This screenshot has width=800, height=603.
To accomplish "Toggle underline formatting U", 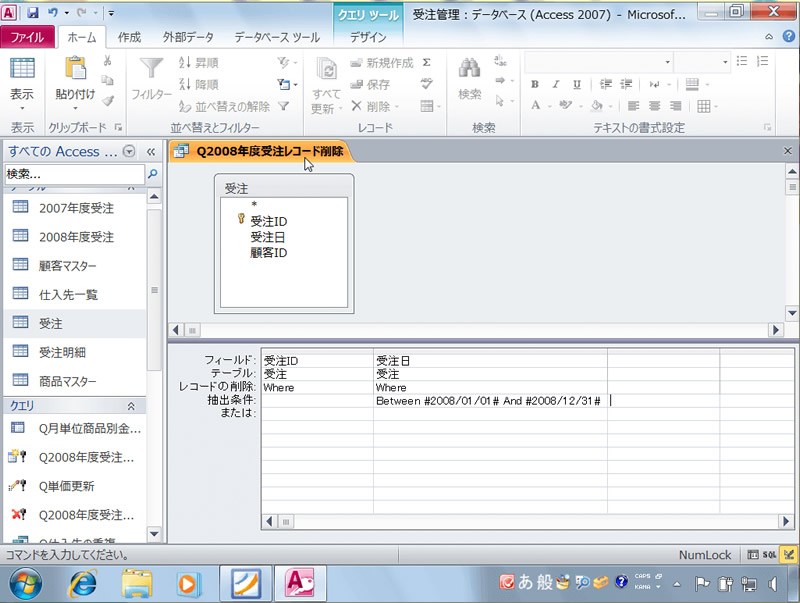I will [x=577, y=84].
